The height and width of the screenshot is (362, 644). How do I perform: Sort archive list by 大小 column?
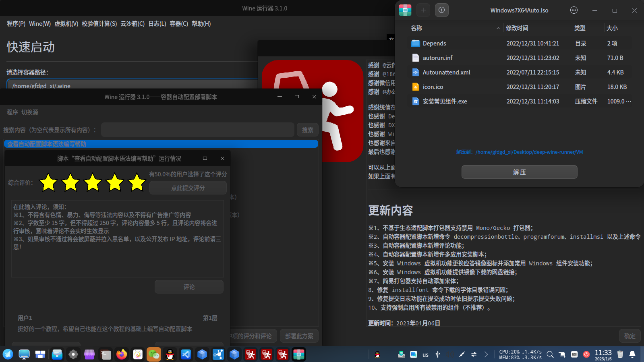point(621,28)
